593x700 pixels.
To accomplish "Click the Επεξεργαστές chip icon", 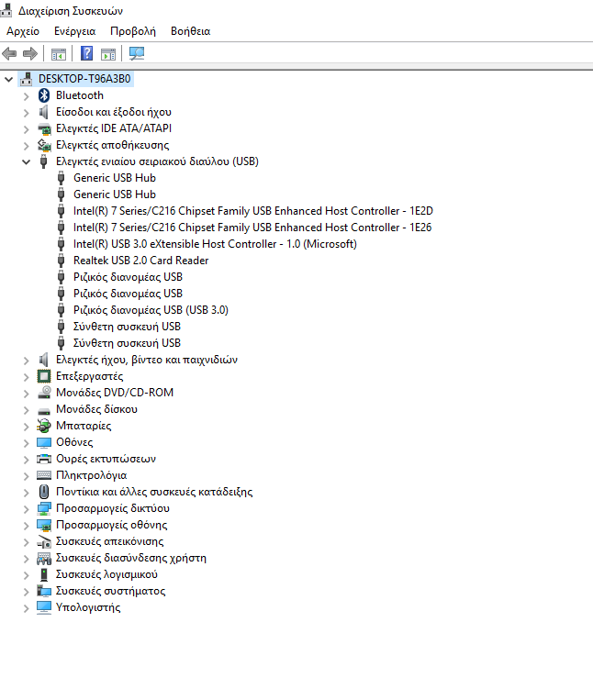I will (x=44, y=376).
